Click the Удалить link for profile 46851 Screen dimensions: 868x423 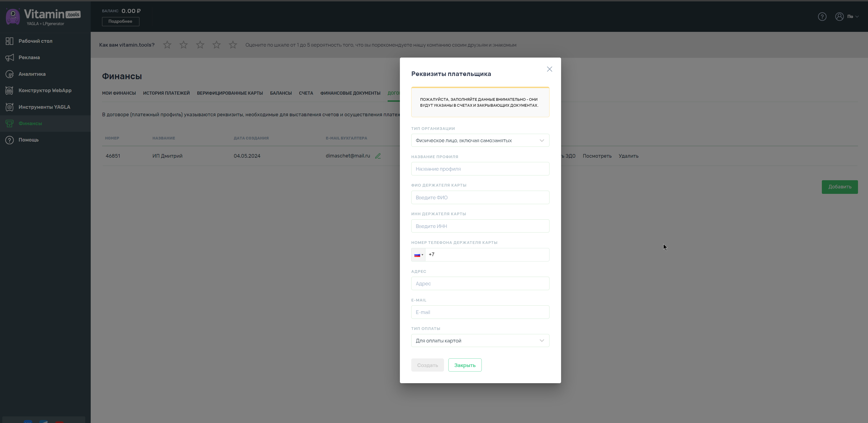tap(628, 156)
